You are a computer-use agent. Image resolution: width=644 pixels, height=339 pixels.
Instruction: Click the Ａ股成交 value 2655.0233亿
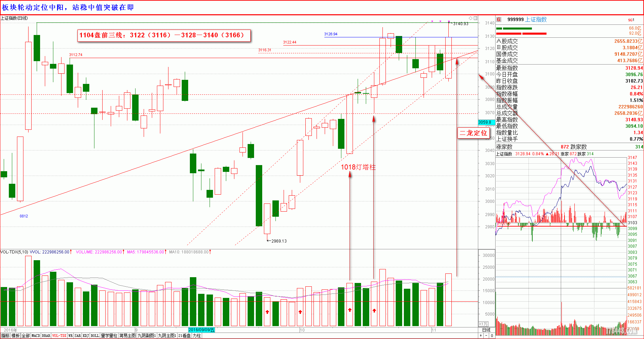pos(628,41)
